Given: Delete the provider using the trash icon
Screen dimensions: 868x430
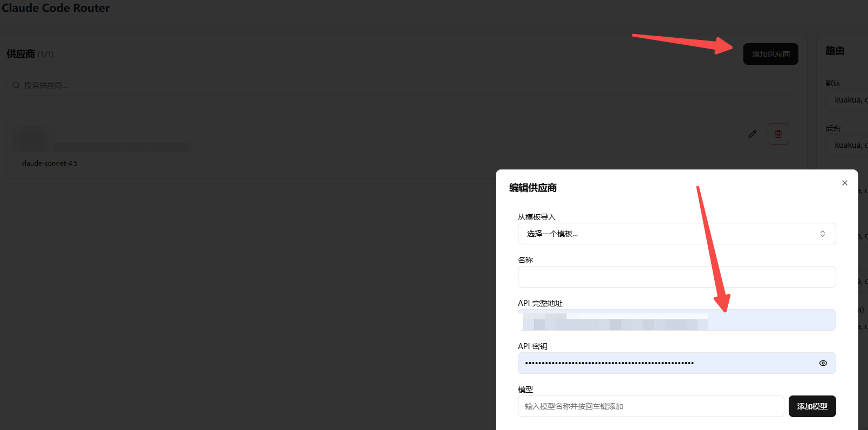Looking at the screenshot, I should coord(778,134).
